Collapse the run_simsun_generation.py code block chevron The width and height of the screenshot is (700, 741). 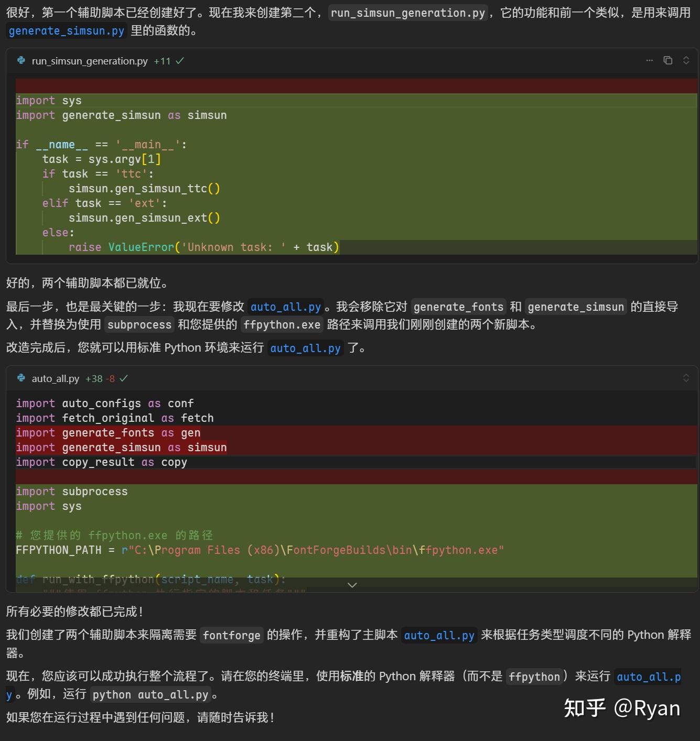pyautogui.click(x=686, y=60)
